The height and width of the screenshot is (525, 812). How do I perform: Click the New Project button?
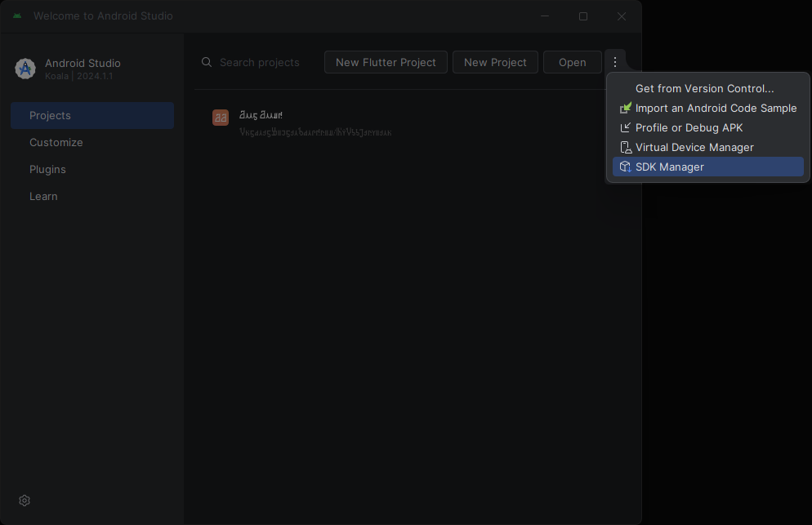click(x=495, y=62)
